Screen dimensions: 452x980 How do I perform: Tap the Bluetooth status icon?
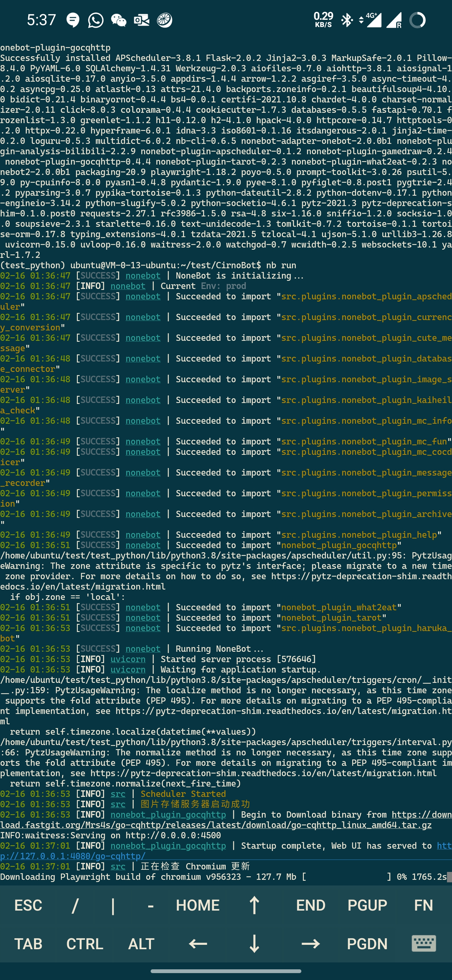click(346, 20)
